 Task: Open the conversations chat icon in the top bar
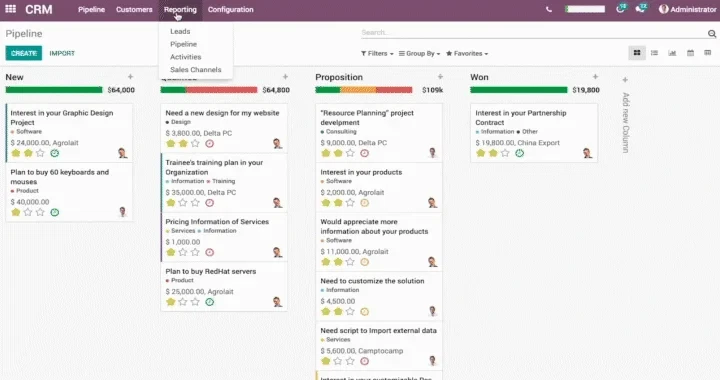[641, 8]
